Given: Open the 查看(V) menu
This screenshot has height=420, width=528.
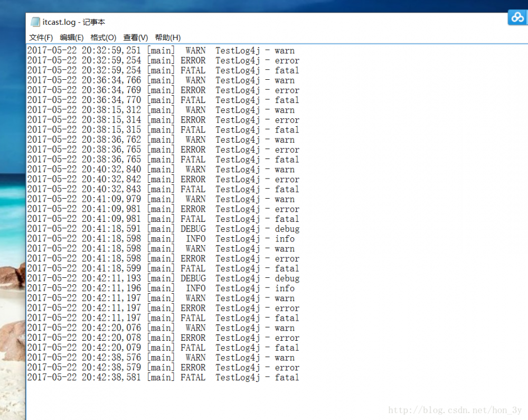Looking at the screenshot, I should (134, 38).
